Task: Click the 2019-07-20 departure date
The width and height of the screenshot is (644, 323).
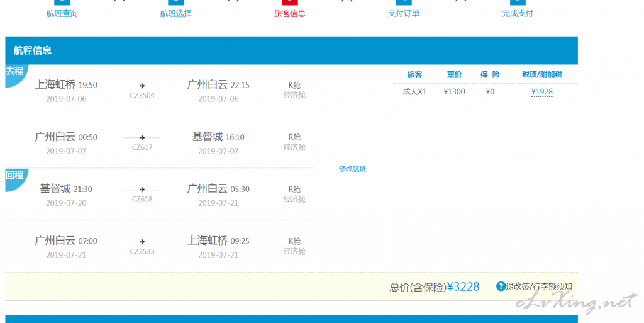Action: pyautogui.click(x=66, y=203)
